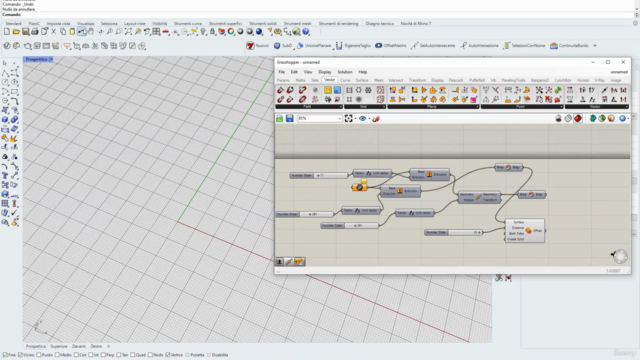640x360 pixels.
Task: Switch to the Visualizza toolbar tab
Action: click(85, 24)
